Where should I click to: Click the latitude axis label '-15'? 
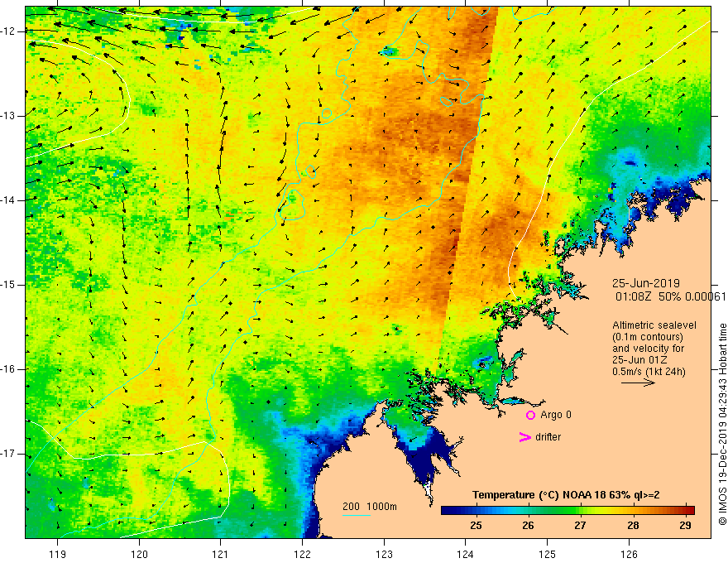[9, 285]
